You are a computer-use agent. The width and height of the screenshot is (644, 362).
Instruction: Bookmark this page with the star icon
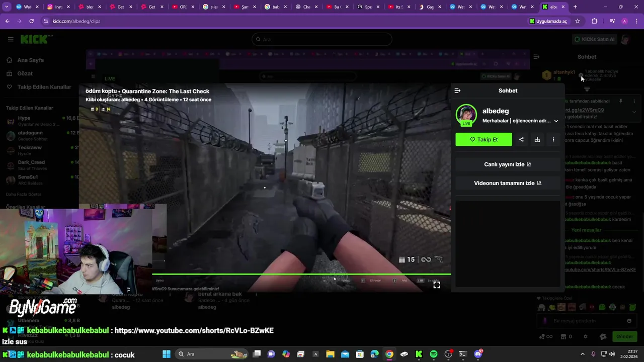[x=578, y=21]
